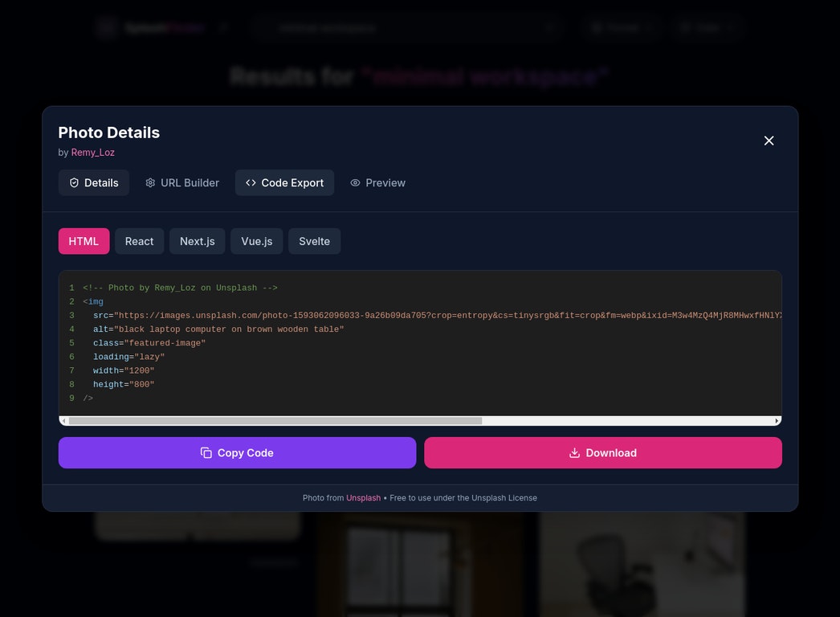Select the Vue.js framework option
Screen dimensions: 840x617
(x=256, y=241)
